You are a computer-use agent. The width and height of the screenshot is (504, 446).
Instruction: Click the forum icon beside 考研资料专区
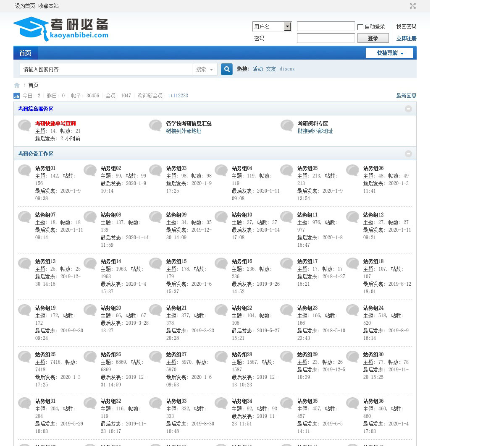pos(287,125)
